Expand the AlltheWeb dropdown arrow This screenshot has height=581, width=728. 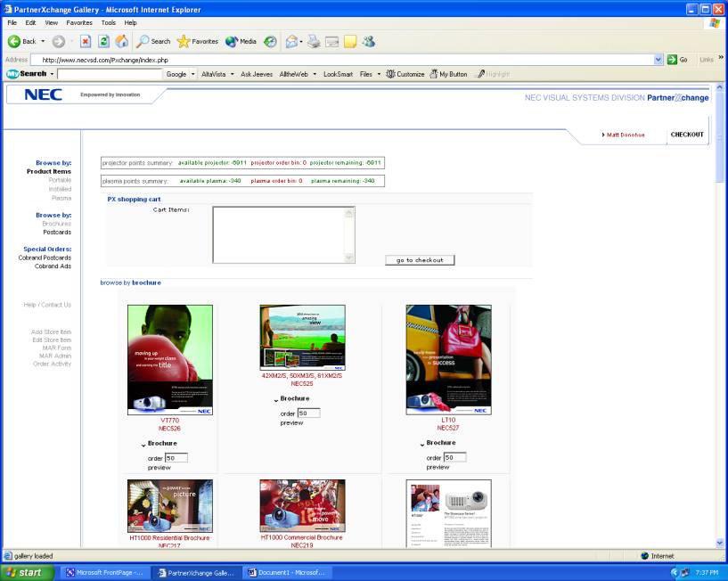[x=315, y=74]
